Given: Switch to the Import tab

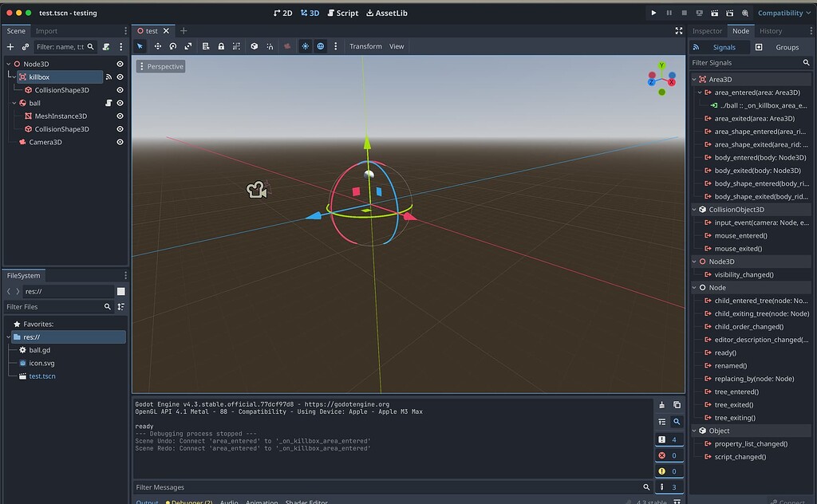Looking at the screenshot, I should (46, 31).
